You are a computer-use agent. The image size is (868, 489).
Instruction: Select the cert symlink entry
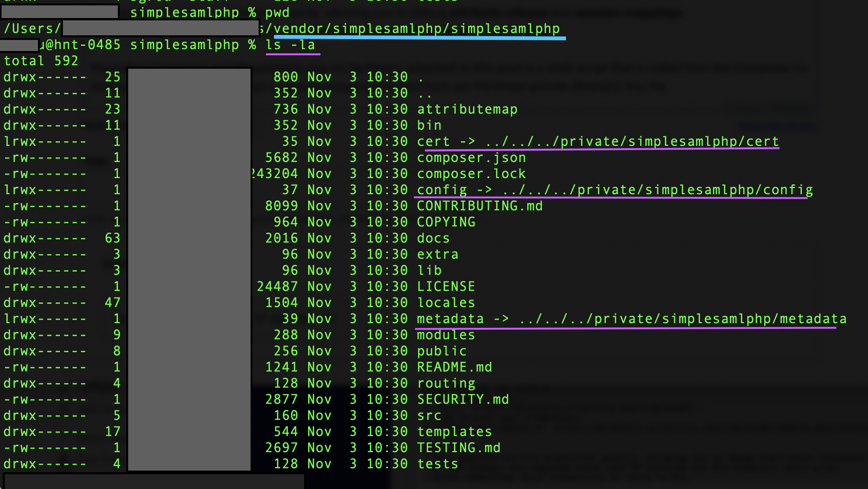pos(435,141)
